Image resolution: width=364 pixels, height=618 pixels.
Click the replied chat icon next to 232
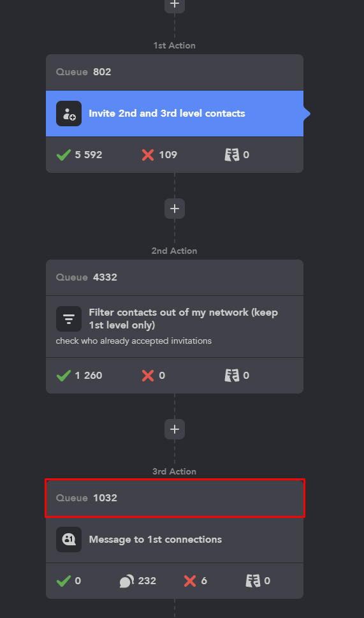point(127,581)
